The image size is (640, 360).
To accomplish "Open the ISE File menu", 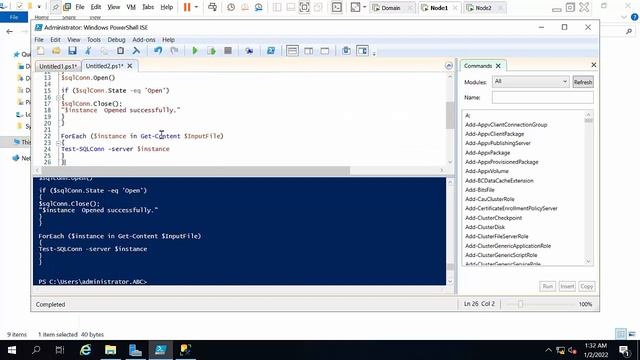I will coord(39,40).
